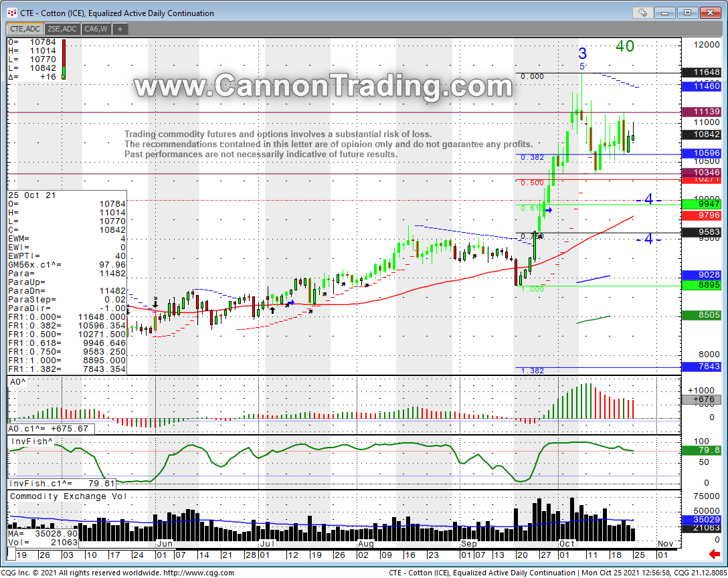The image size is (728, 578).
Task: Maximize the Cotton chart window
Action: pos(687,12)
